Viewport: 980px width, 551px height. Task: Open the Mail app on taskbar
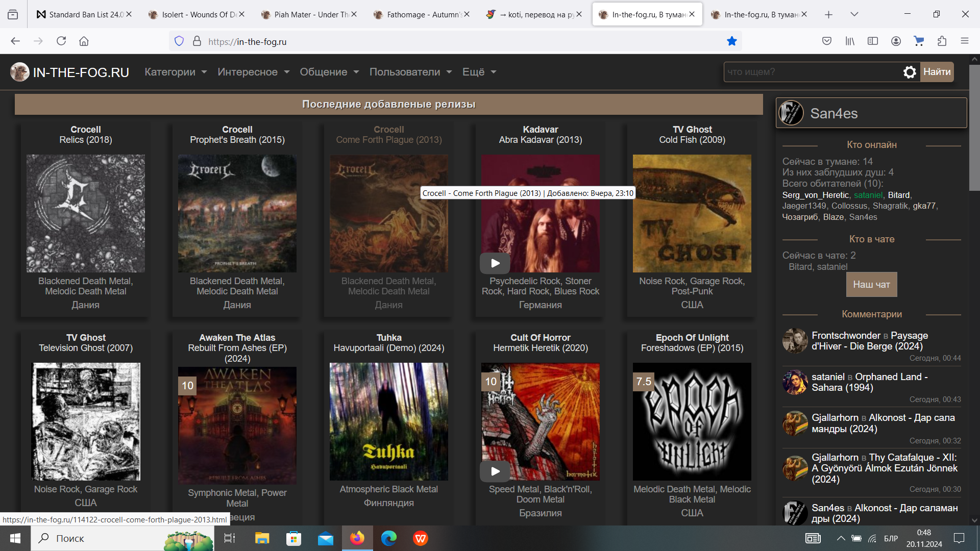325,538
